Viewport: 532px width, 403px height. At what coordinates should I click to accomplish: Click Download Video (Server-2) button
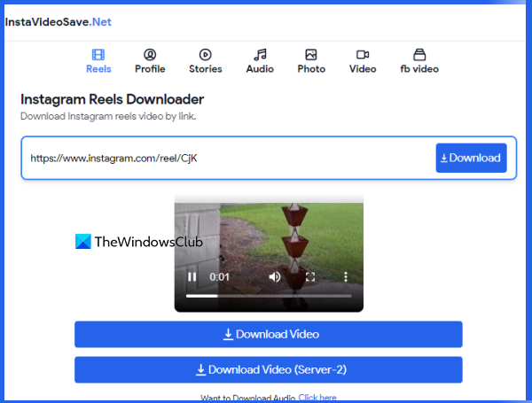[268, 369]
